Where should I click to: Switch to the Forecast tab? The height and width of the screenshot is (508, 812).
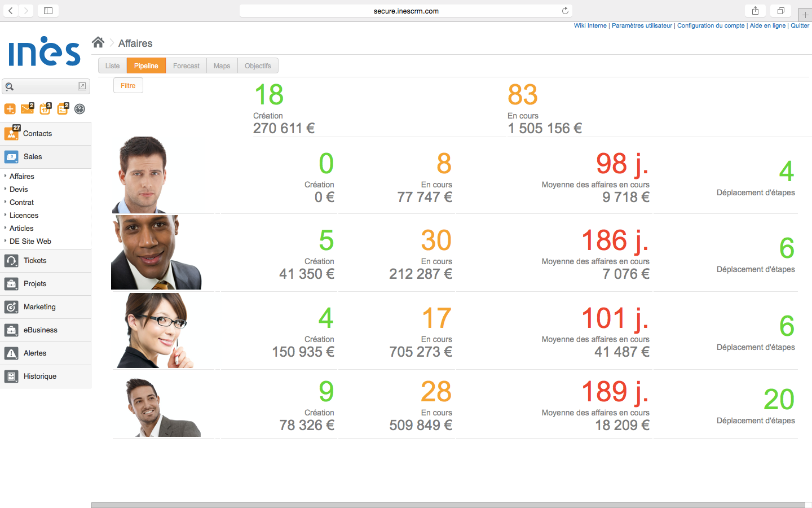click(x=186, y=65)
